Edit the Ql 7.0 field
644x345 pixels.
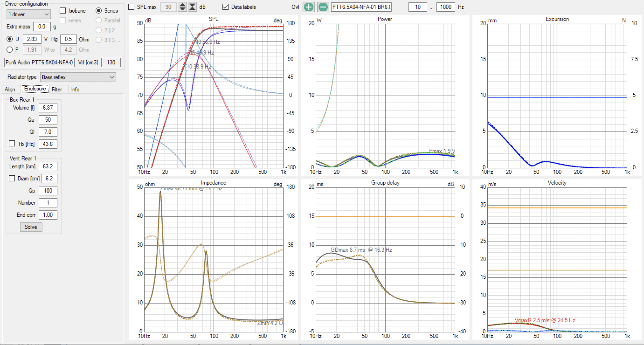tap(48, 132)
